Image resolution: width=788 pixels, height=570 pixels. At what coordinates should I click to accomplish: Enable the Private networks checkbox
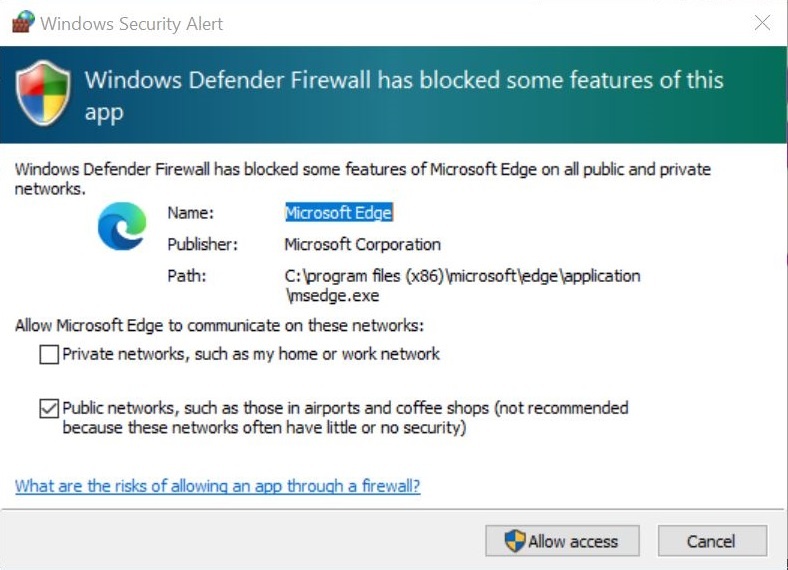(49, 355)
